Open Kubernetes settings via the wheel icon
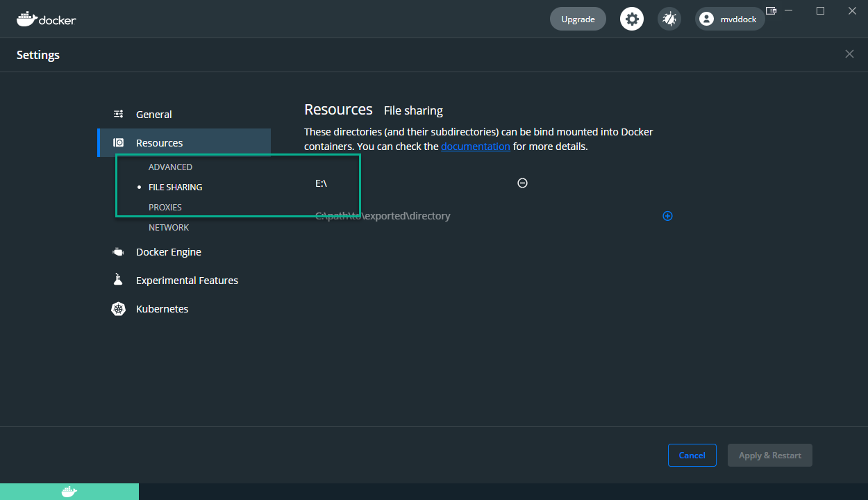Viewport: 868px width, 500px height. pyautogui.click(x=117, y=308)
